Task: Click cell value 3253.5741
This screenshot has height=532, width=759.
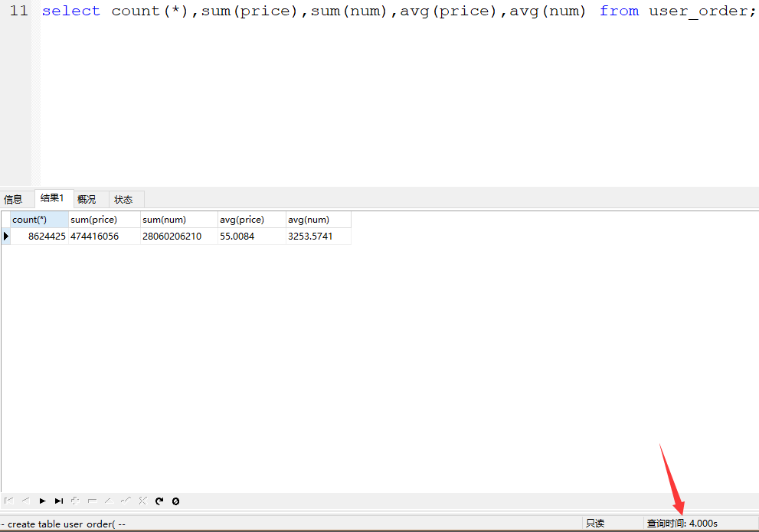Action: 319,236
